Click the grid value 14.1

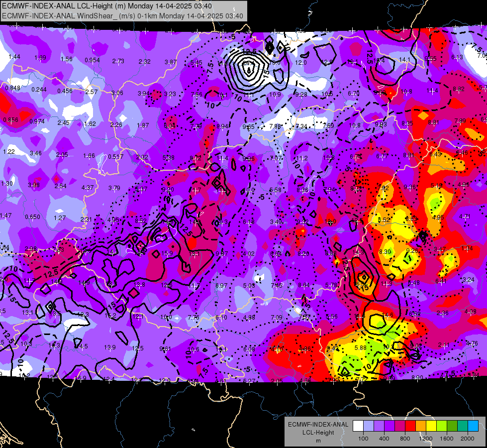(x=405, y=59)
